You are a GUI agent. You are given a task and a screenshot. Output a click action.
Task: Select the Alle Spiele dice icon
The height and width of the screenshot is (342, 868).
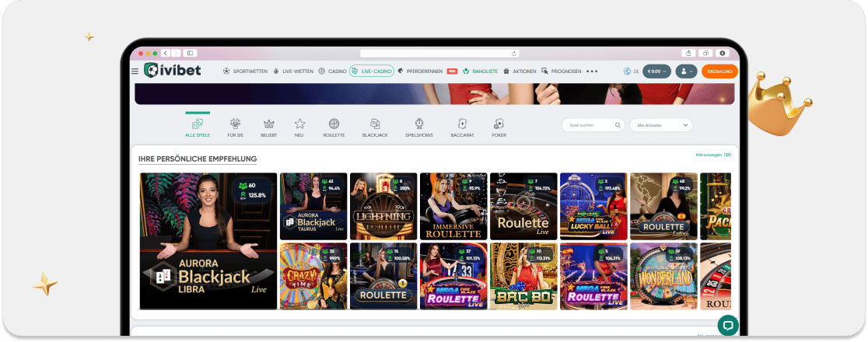point(197,124)
